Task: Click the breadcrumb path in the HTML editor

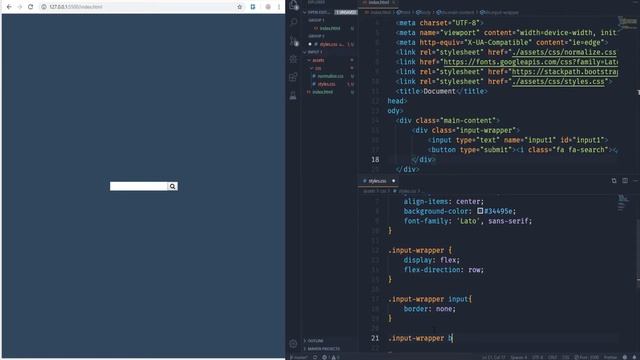Action: [x=441, y=12]
